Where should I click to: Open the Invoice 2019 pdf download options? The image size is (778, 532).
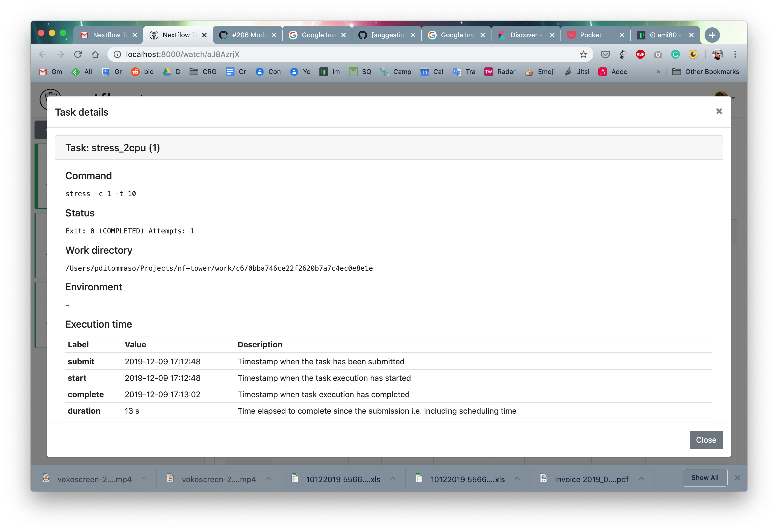(641, 479)
